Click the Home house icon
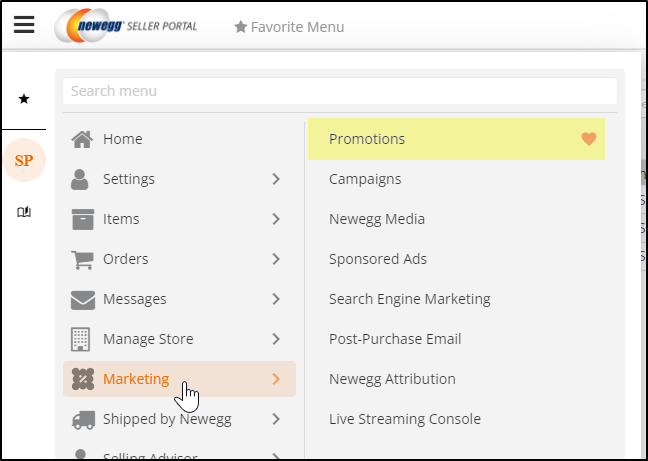This screenshot has width=648, height=461. tap(82, 139)
